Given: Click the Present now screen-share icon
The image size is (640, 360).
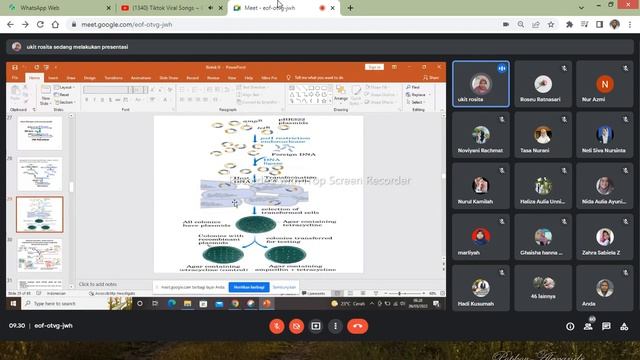Looking at the screenshot, I should pos(316,326).
